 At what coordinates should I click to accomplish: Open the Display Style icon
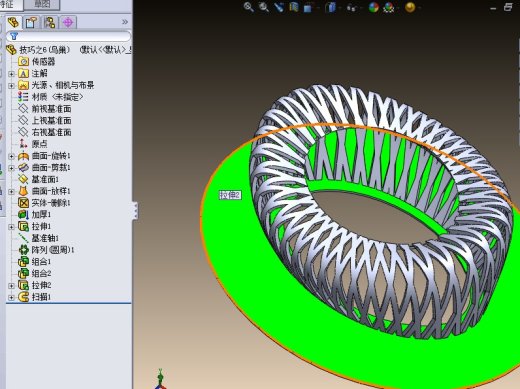coord(331,7)
